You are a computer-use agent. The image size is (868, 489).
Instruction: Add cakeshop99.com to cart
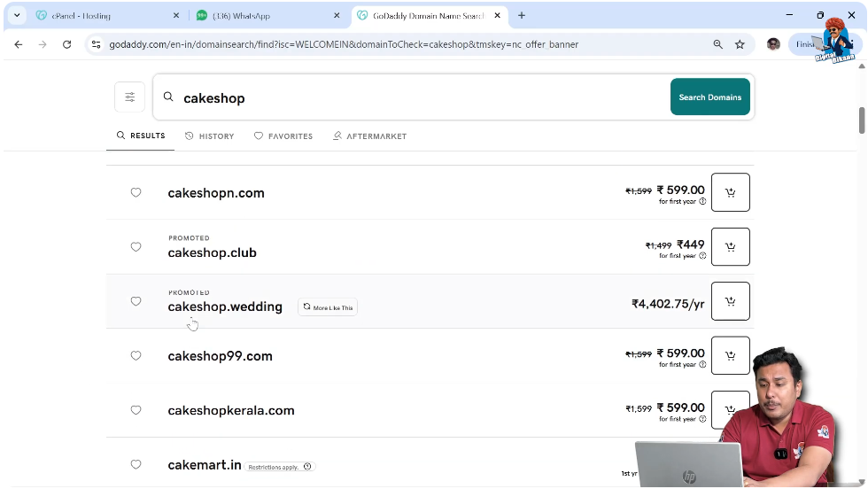point(730,355)
